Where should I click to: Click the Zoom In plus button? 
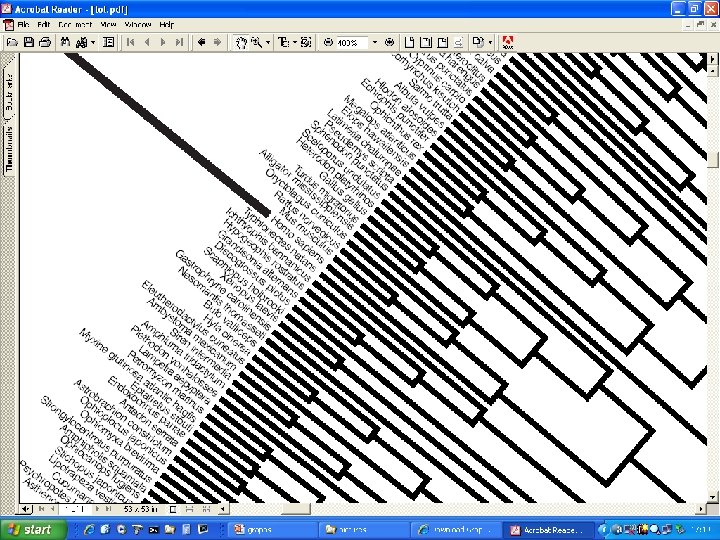tap(389, 43)
